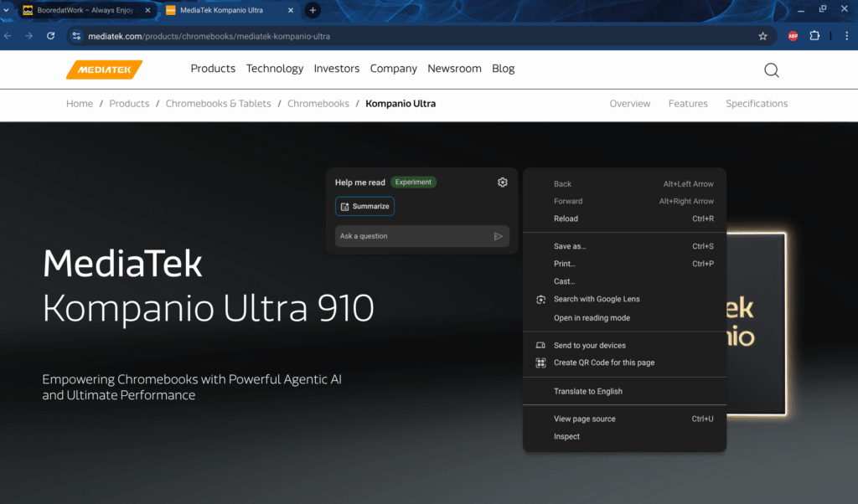858x504 pixels.
Task: Switch to the BooredatWork tab
Action: (x=87, y=10)
